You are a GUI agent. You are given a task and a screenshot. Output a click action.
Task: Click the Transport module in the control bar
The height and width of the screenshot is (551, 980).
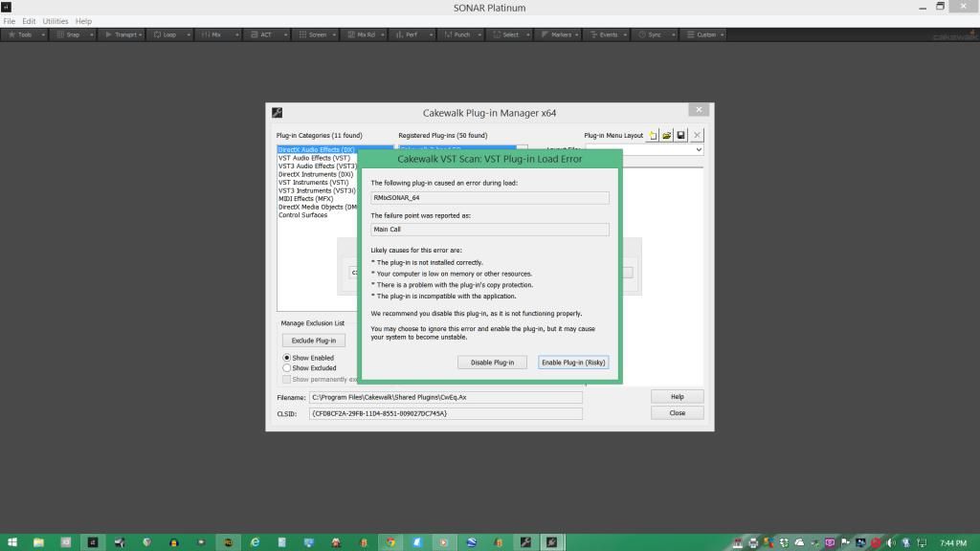point(122,34)
